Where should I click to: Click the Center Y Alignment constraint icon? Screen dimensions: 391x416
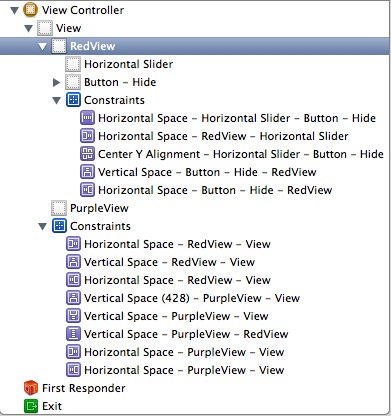(87, 154)
